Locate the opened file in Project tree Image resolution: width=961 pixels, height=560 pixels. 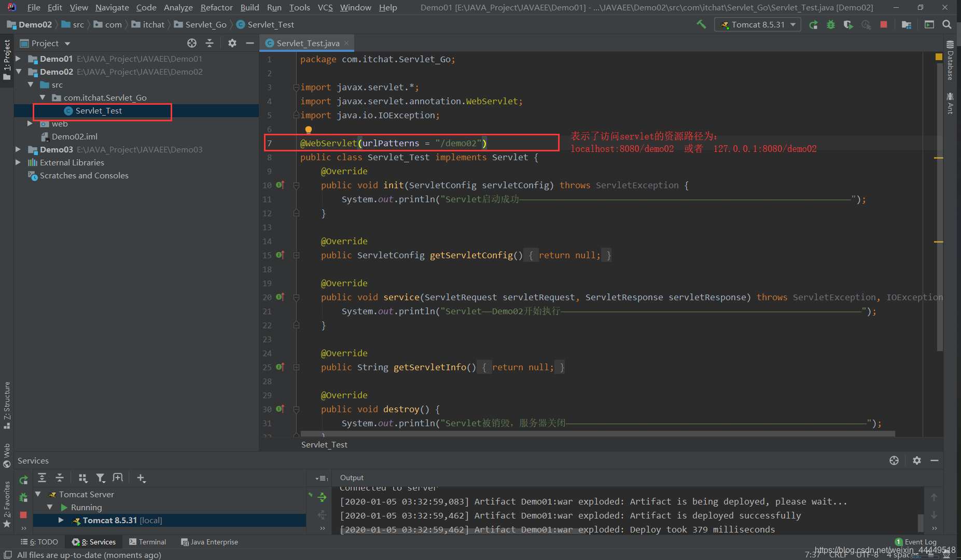[x=192, y=43]
